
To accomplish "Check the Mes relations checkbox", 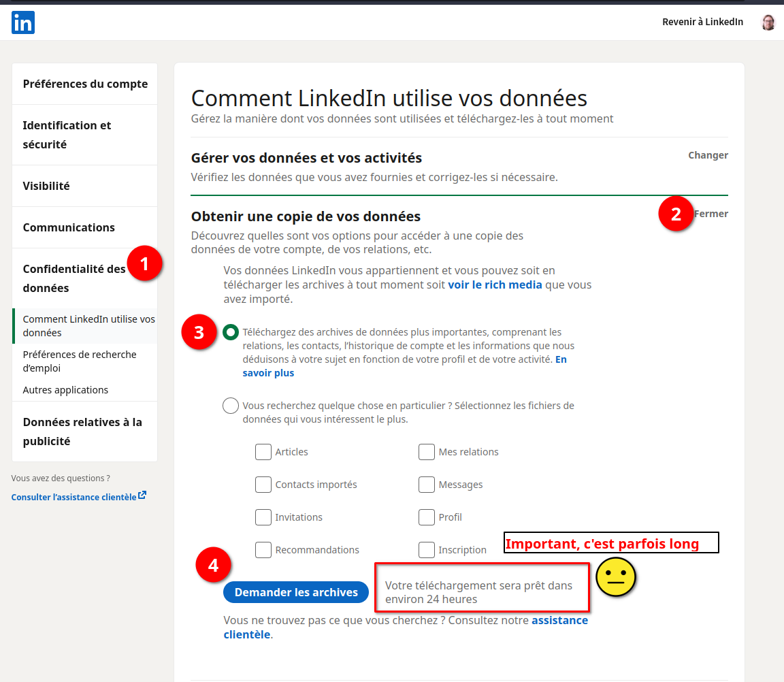I will coord(427,452).
